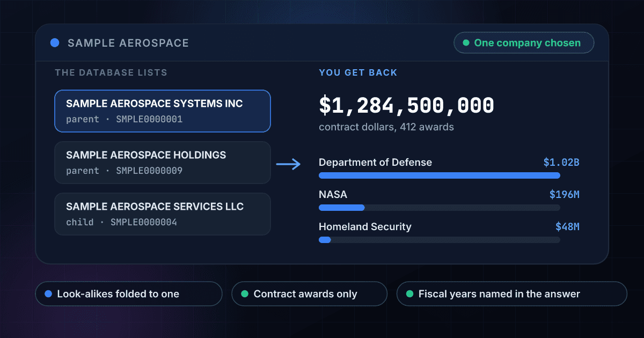This screenshot has width=644, height=338.
Task: Click the identifier text SMPLE0000009
Action: (149, 171)
